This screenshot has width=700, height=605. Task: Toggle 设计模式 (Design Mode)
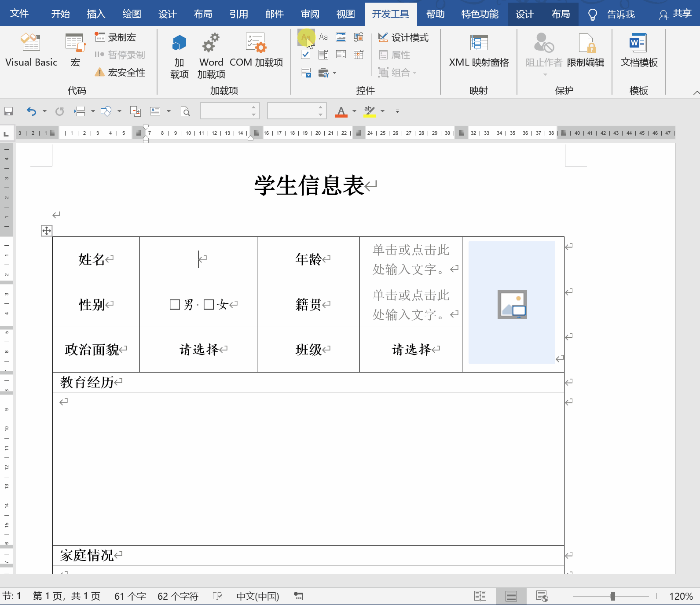403,37
